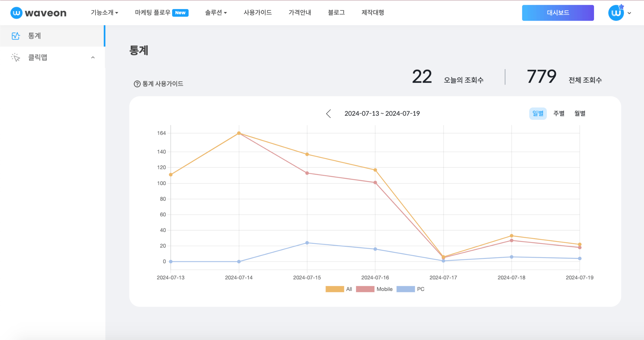Open 사용가이드 in the top navigation
This screenshot has width=644, height=340.
pos(258,13)
